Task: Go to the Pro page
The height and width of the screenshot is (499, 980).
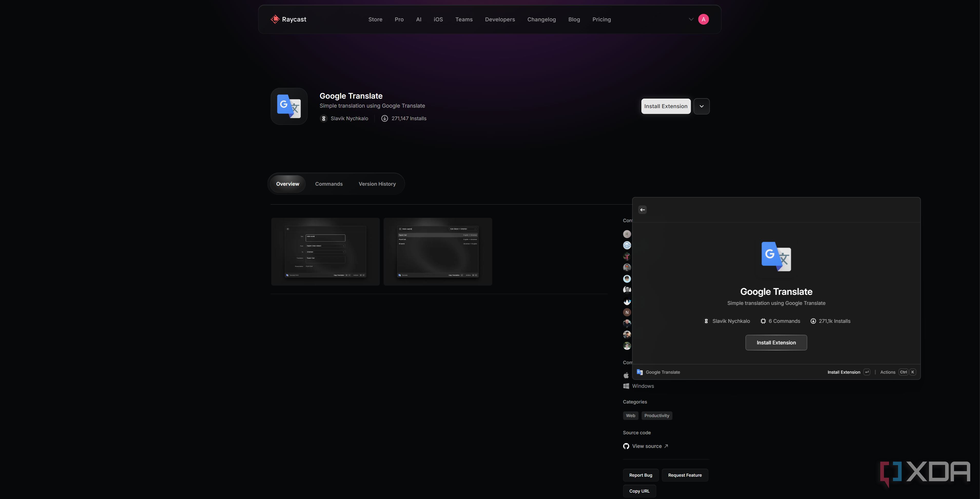Action: point(399,20)
